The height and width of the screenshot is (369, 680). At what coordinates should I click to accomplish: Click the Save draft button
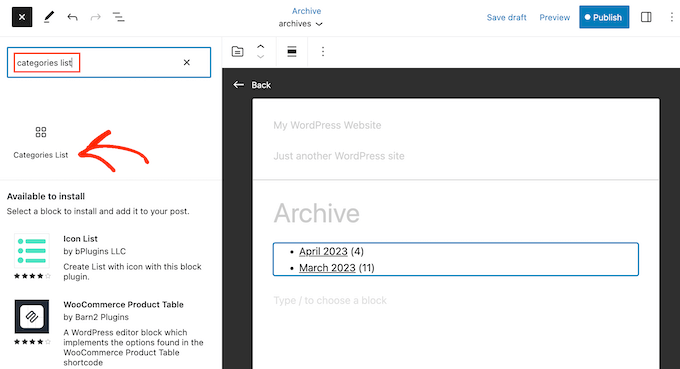click(x=506, y=17)
